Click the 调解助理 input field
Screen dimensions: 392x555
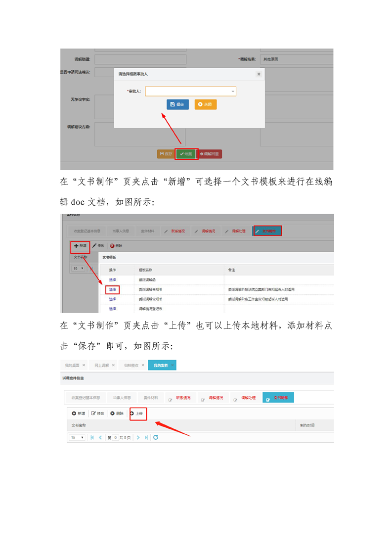tap(140, 59)
